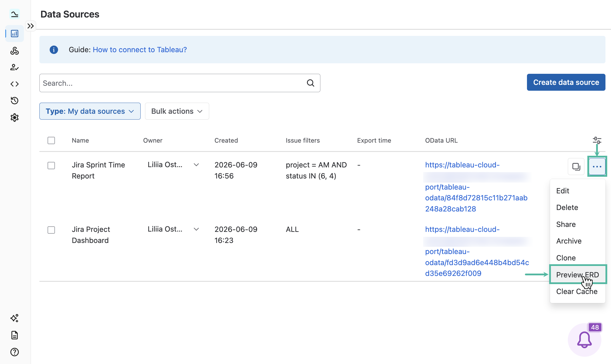
Task: Click the app logo icon in sidebar
Action: 15,14
